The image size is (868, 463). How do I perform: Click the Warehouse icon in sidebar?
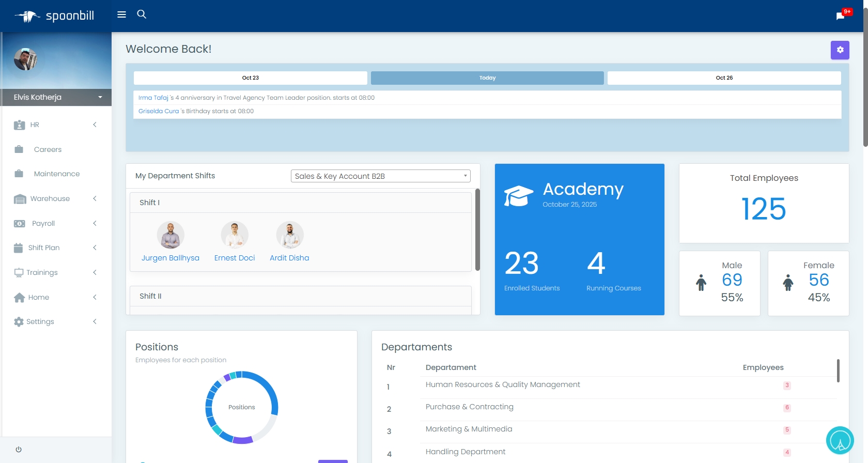tap(20, 199)
